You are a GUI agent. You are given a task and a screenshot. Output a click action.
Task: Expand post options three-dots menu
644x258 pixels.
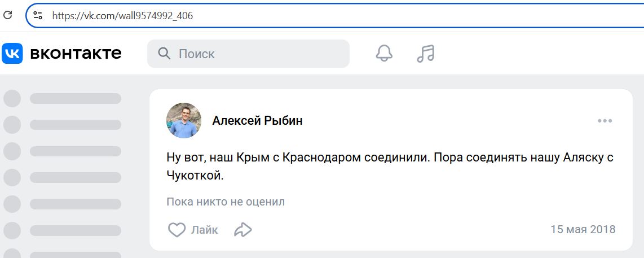(605, 121)
